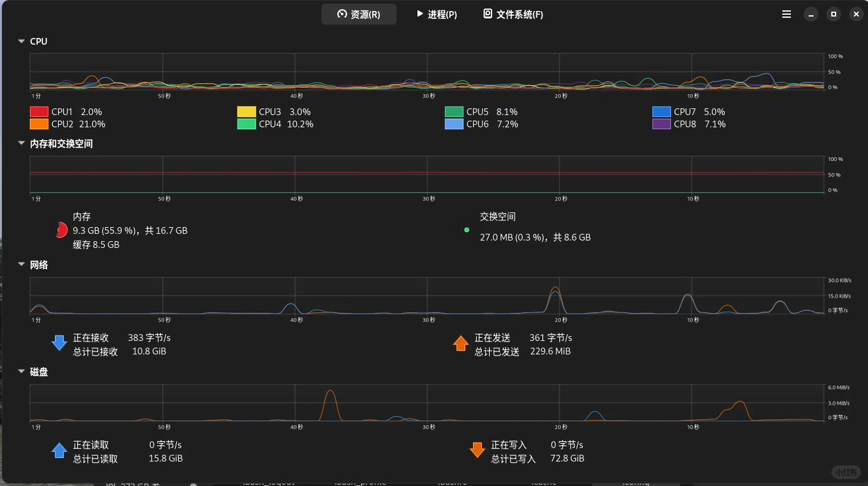Collapse the CPU section
Screen dimensions: 868x486
22,41
